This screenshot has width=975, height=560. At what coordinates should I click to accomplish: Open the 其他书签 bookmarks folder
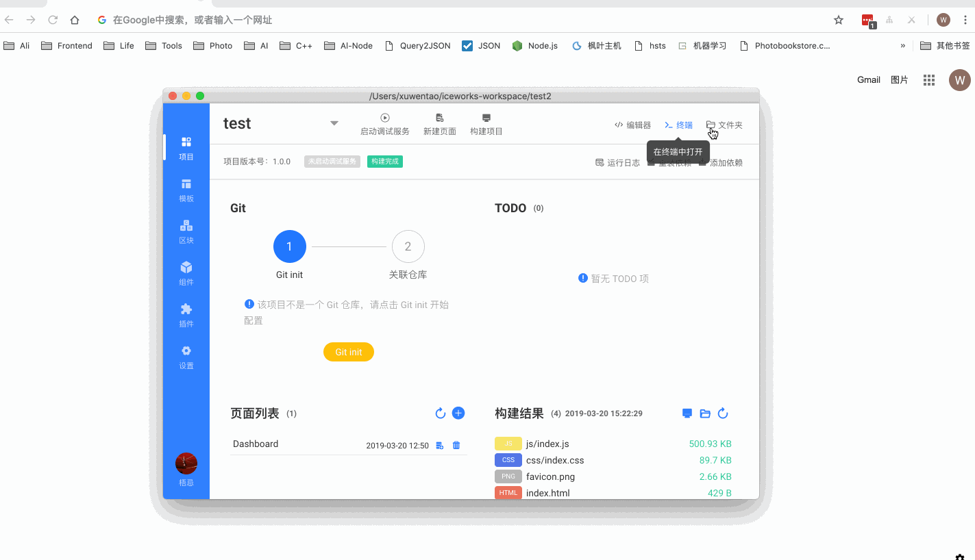945,46
